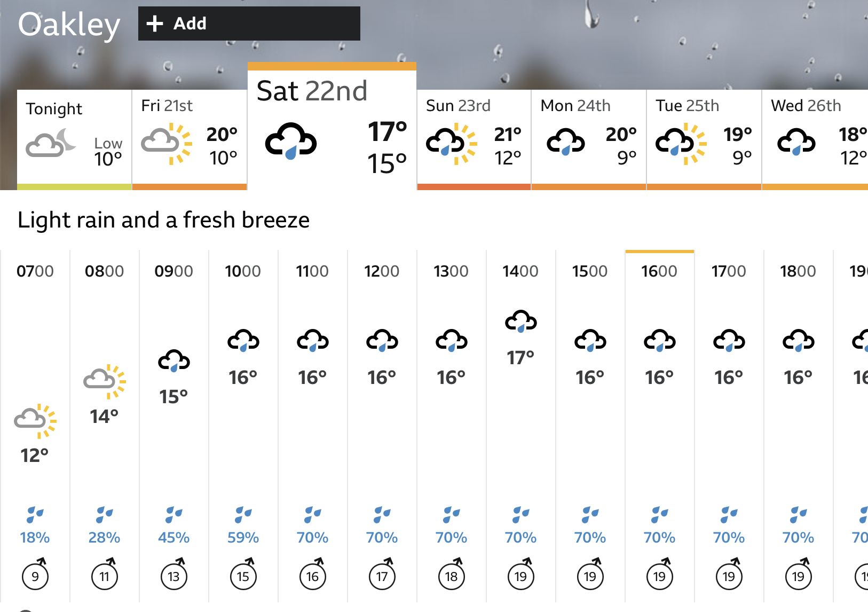Click the wind speed 15 icon at 1000
868x612 pixels.
click(243, 574)
